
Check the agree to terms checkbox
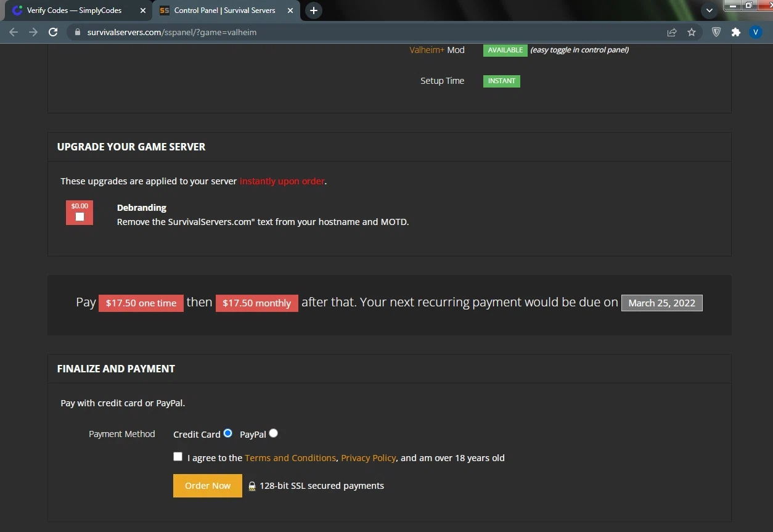pyautogui.click(x=178, y=457)
